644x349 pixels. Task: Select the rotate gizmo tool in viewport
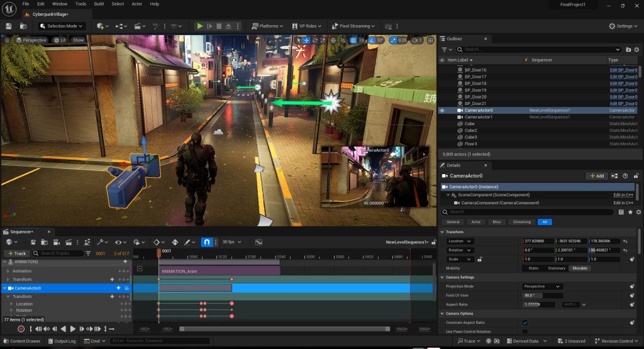tap(315, 40)
